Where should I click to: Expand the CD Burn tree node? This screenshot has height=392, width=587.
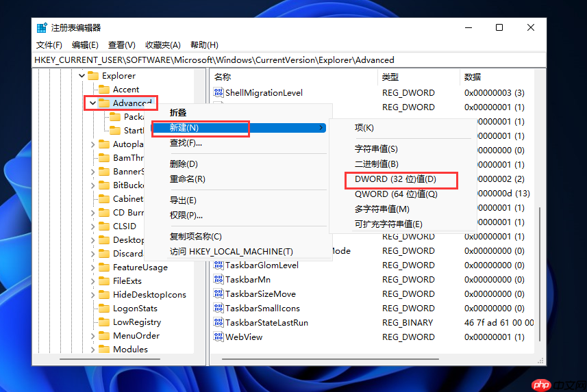[x=93, y=213]
